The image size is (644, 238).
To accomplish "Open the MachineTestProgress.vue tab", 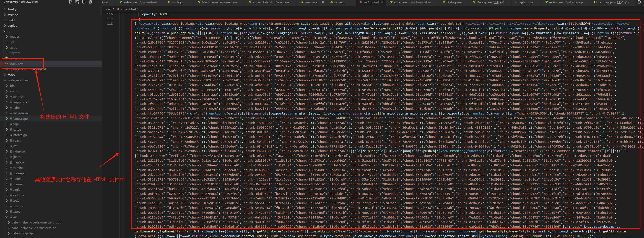I will point(217,2).
